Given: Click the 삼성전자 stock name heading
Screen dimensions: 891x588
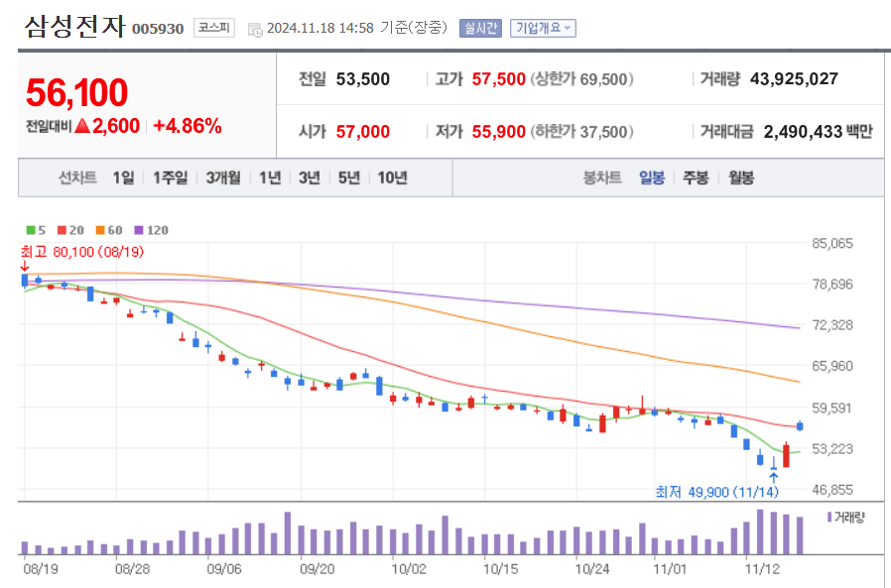Looking at the screenshot, I should pos(74,26).
